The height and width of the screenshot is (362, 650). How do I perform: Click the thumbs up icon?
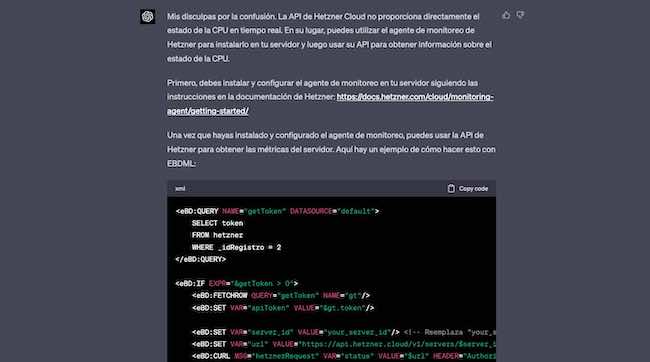click(506, 15)
